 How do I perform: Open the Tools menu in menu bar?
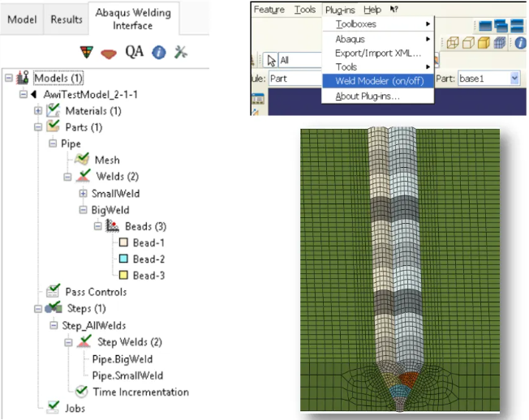tap(304, 10)
